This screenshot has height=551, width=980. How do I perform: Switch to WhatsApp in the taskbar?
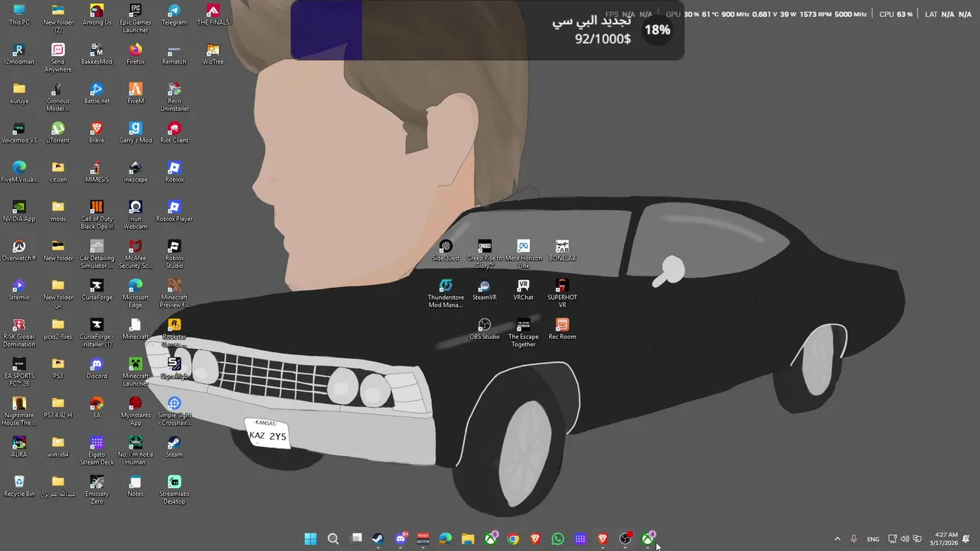(557, 539)
